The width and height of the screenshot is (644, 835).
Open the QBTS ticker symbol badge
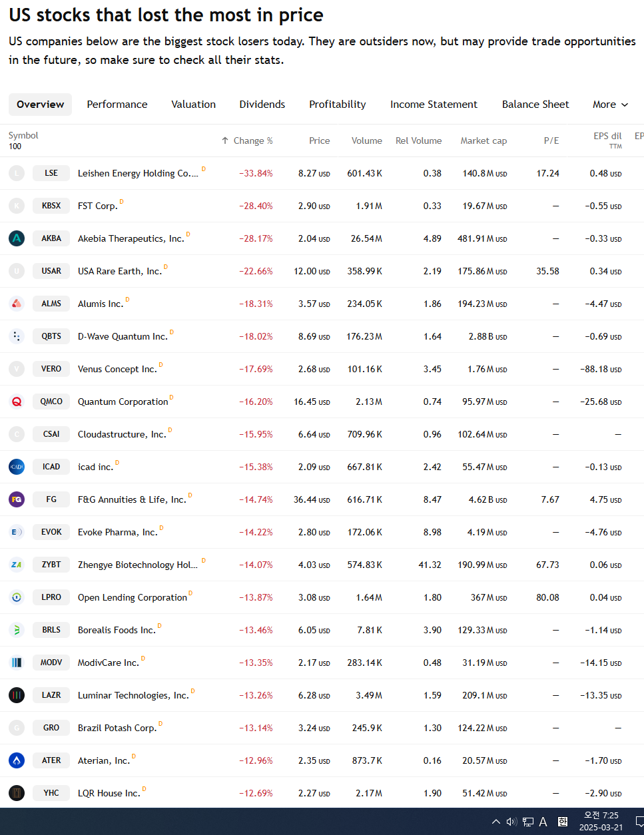(51, 336)
